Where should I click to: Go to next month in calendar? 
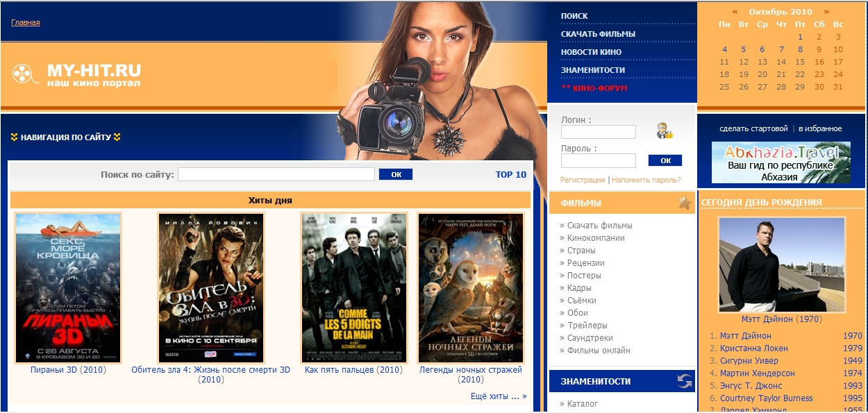(826, 12)
